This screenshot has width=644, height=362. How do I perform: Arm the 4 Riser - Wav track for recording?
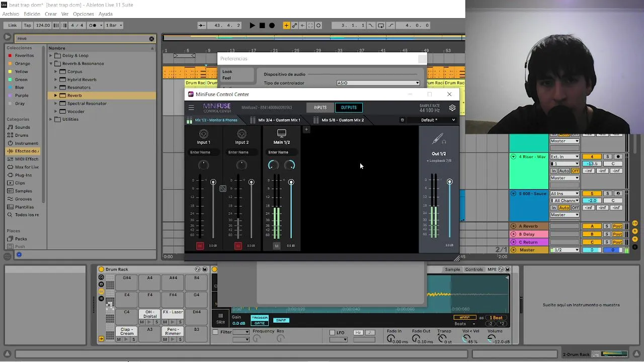click(619, 157)
